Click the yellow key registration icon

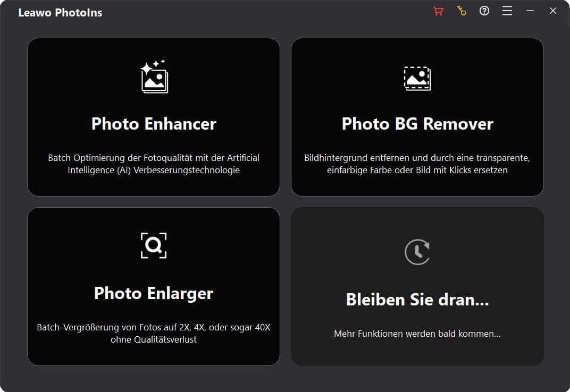462,11
